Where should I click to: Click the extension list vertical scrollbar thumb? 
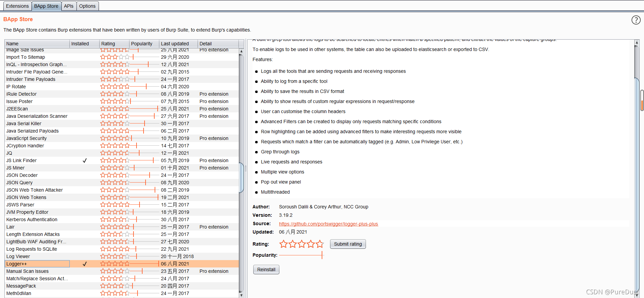241,178
